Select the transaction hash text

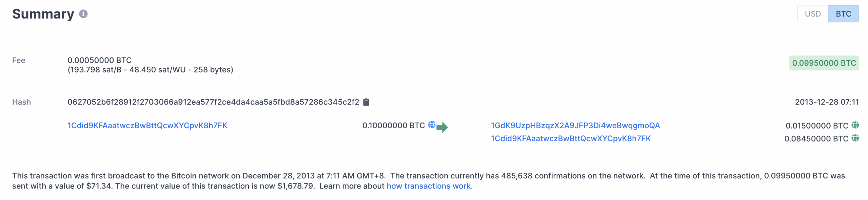coord(213,102)
